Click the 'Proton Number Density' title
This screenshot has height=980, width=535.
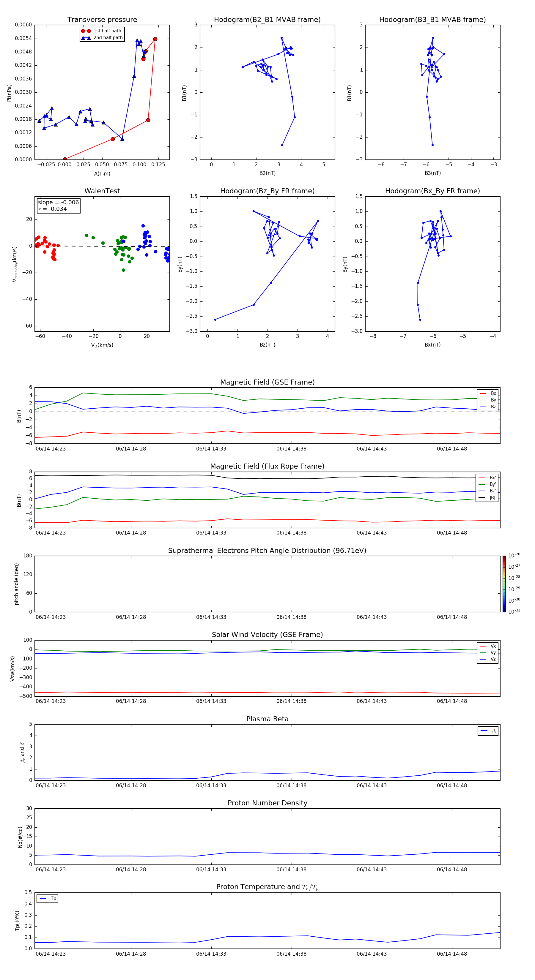tap(267, 803)
